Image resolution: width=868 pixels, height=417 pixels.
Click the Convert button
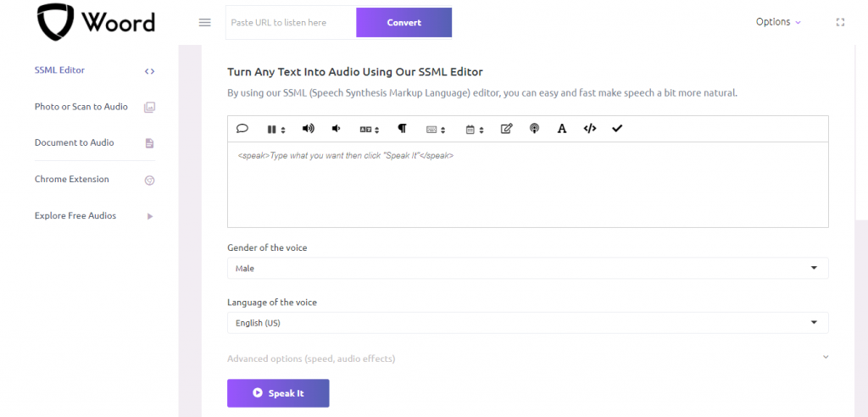[x=404, y=23]
